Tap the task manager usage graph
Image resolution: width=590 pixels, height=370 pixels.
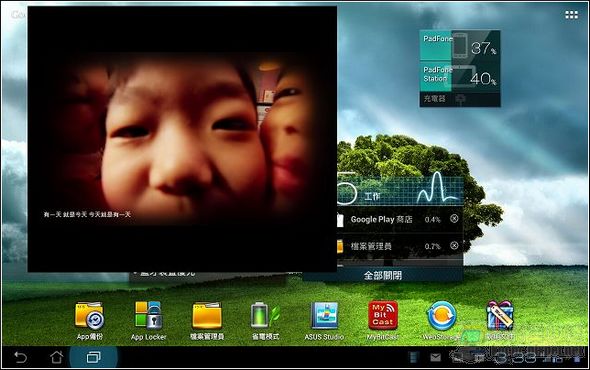pos(437,187)
